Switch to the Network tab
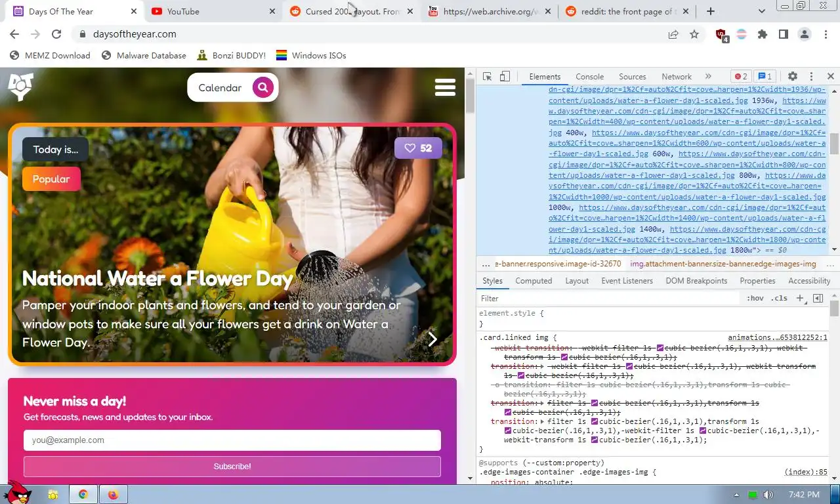The image size is (840, 504). pyautogui.click(x=676, y=77)
